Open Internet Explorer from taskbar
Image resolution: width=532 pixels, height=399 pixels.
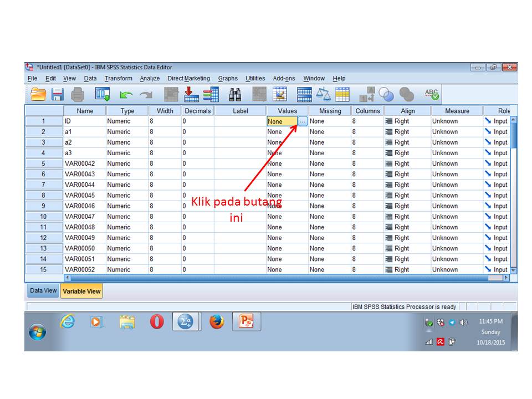click(x=68, y=321)
